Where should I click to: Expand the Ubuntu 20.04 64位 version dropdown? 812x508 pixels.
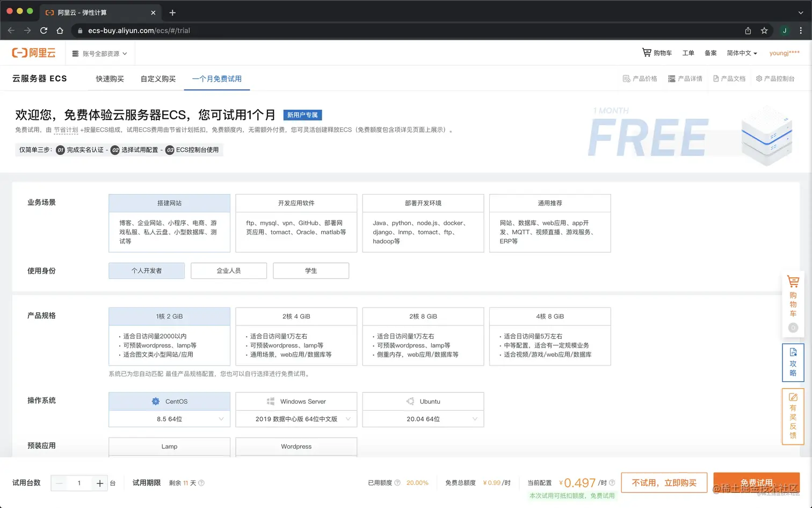[x=423, y=419]
